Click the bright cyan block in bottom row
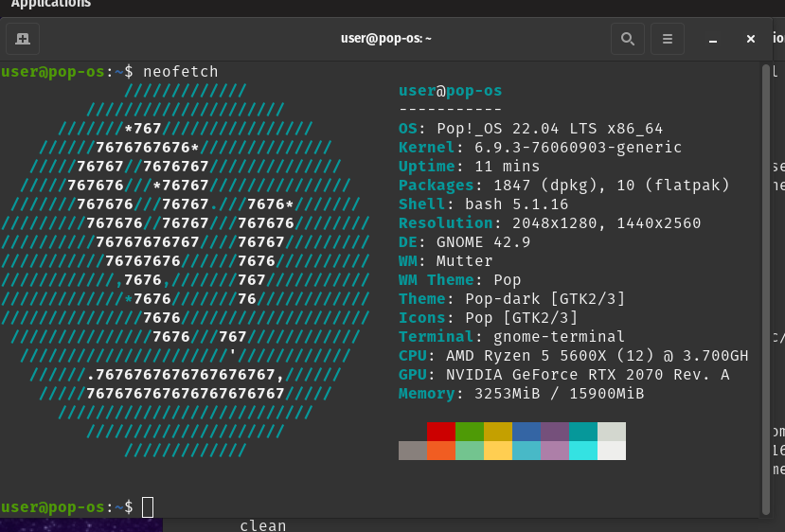785x532 pixels. [583, 450]
